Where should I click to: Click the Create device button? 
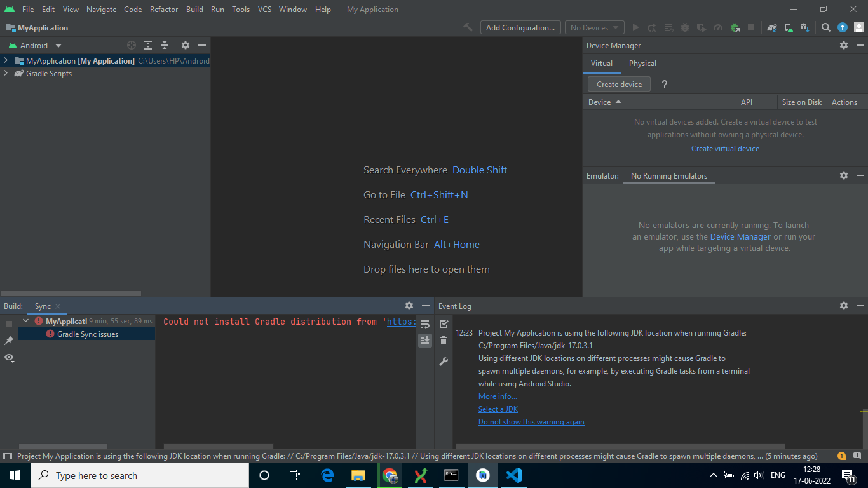coord(619,85)
